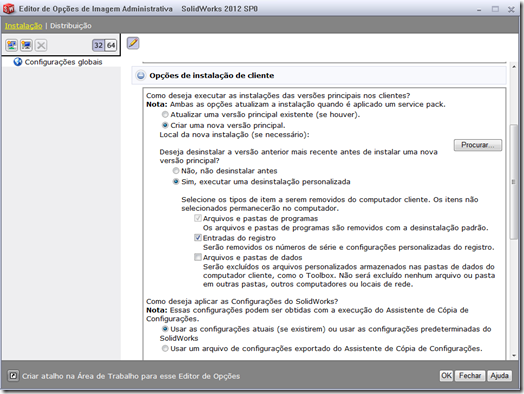Select Atualizar uma versão principal existente radio

165,115
